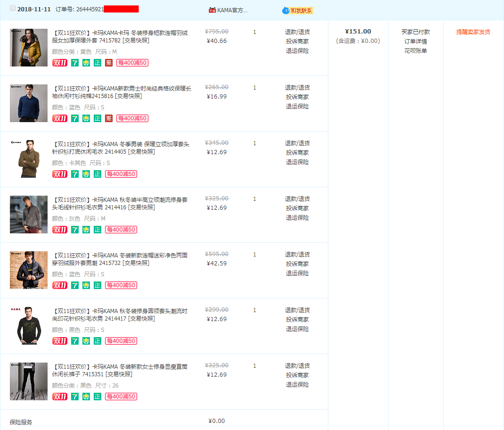The height and width of the screenshot is (430, 504).
Task: Click the 正 genuine badge on trousers 7415351
Action: pyautogui.click(x=98, y=397)
